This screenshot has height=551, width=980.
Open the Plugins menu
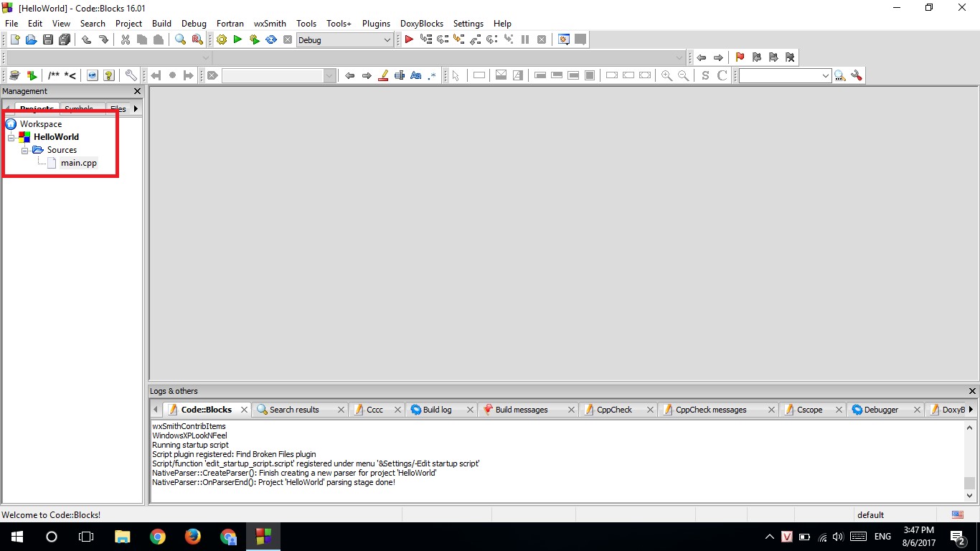coord(376,24)
